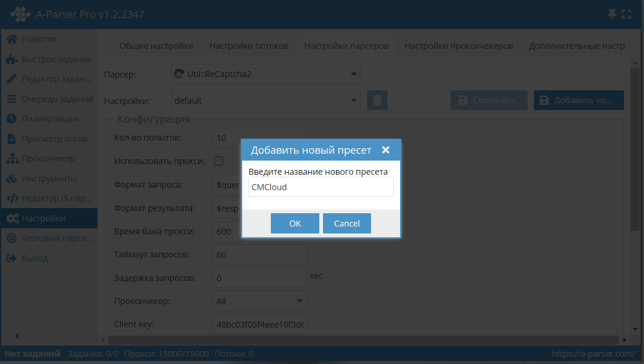Open the Проксичекер All dropdown

260,301
